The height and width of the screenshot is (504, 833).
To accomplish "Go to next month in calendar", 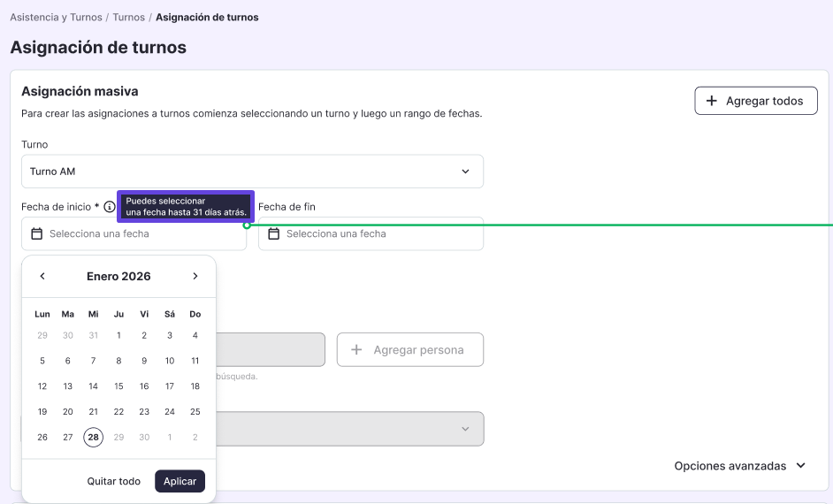I will (195, 276).
